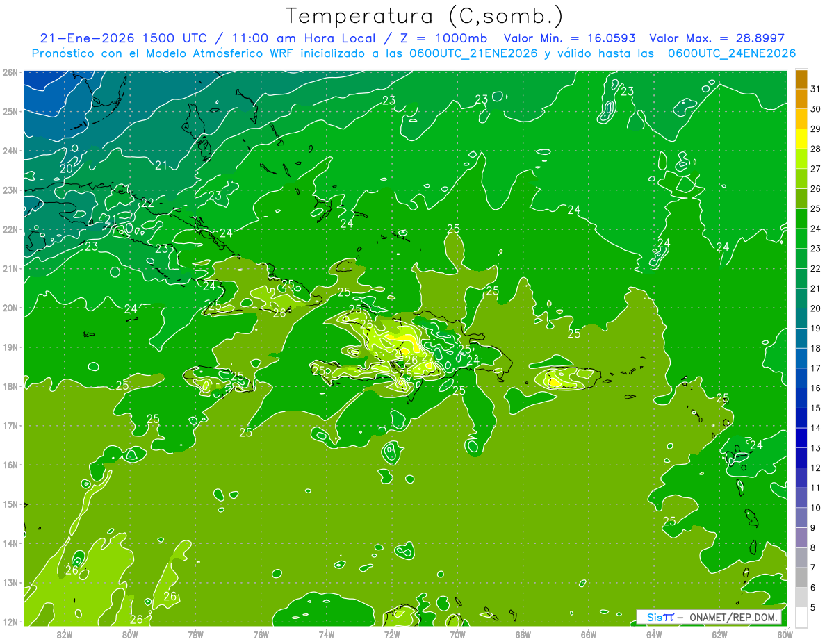Viewport: 834px width, 644px height.
Task: Click the 21N latitude axis label
Action: click(10, 269)
